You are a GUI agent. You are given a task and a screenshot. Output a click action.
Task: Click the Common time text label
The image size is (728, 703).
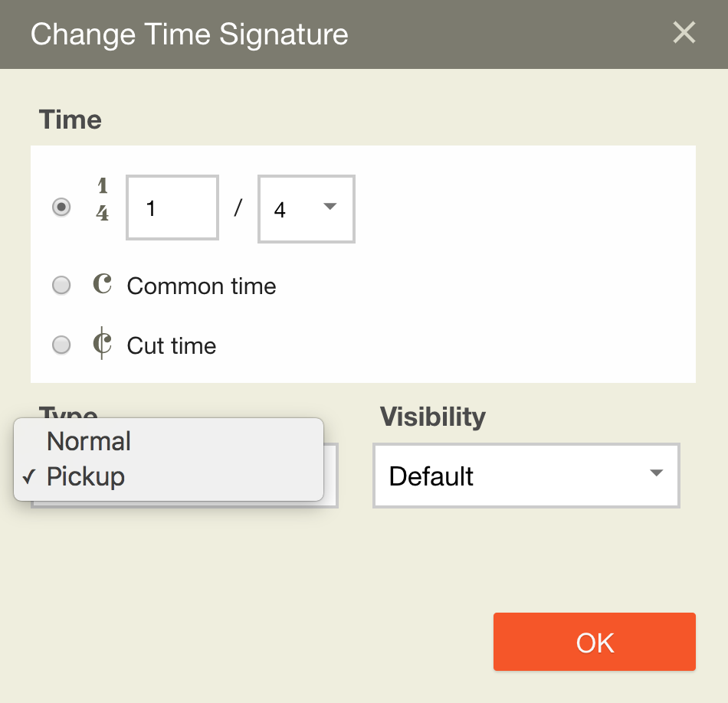202,286
